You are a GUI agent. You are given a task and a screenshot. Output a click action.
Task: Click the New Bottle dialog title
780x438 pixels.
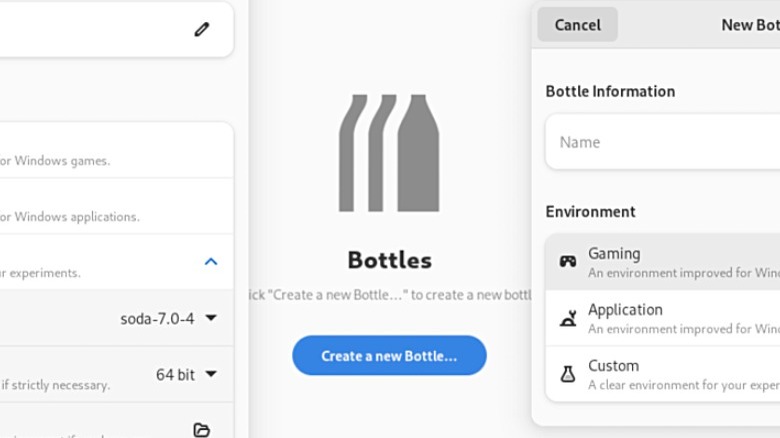750,25
